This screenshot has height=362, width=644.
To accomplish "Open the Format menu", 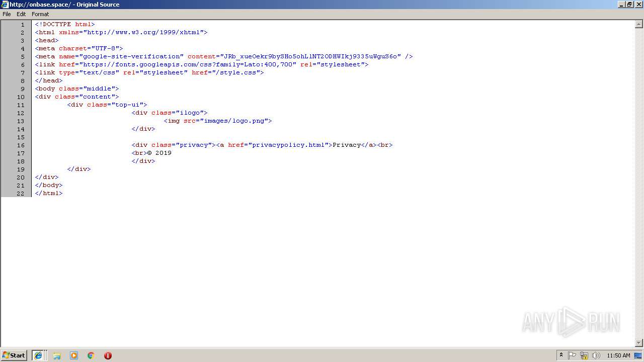I will 40,14.
